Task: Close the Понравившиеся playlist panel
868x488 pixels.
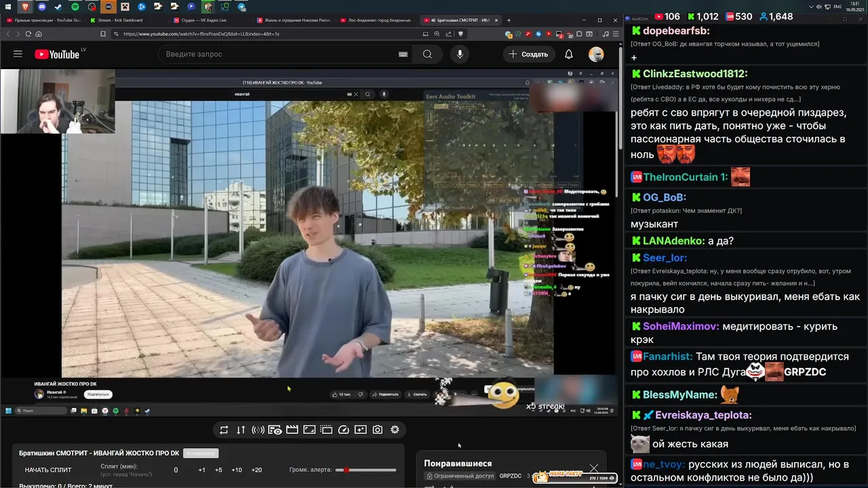Action: pos(594,468)
